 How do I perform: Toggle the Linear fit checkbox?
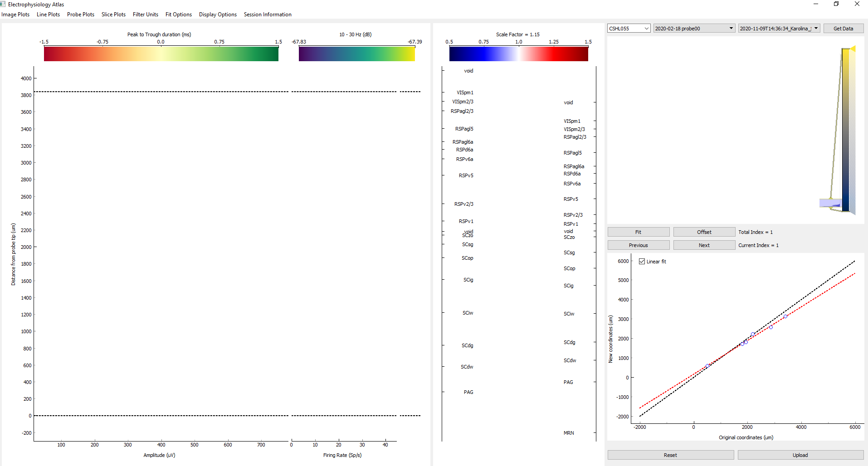coord(642,261)
